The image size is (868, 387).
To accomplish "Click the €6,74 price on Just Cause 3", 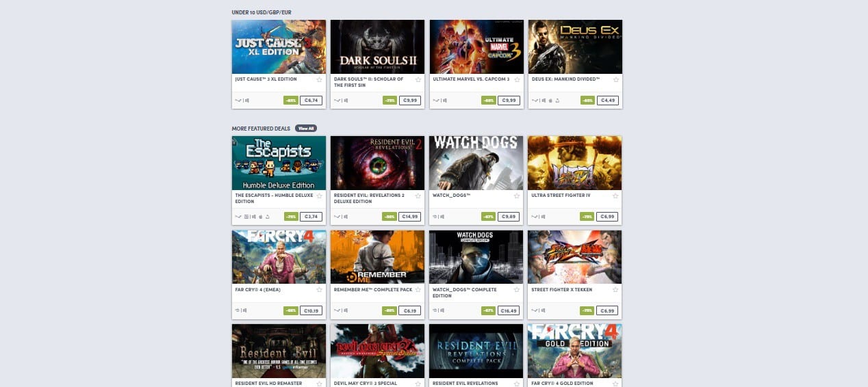I will 311,101.
